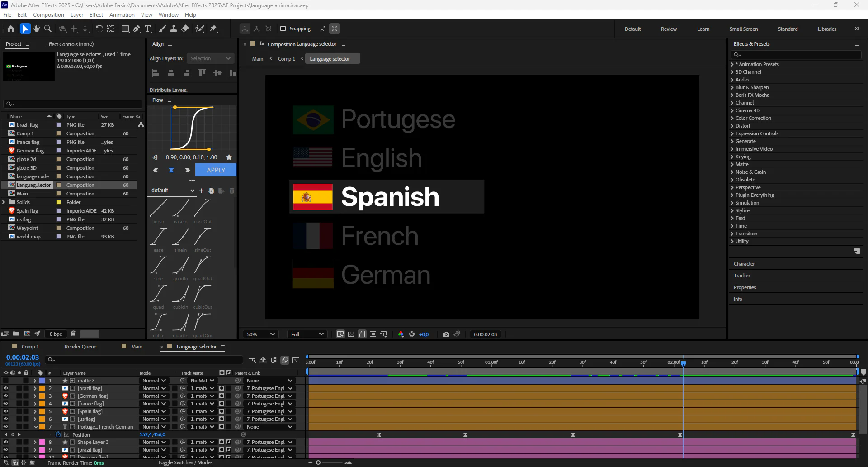Select the Horizontal Type tool
Viewport: 868px width, 467px height.
(x=148, y=29)
